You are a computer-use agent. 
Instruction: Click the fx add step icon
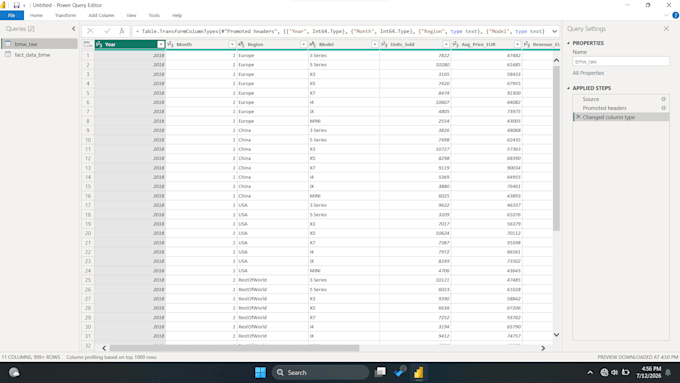(x=122, y=31)
